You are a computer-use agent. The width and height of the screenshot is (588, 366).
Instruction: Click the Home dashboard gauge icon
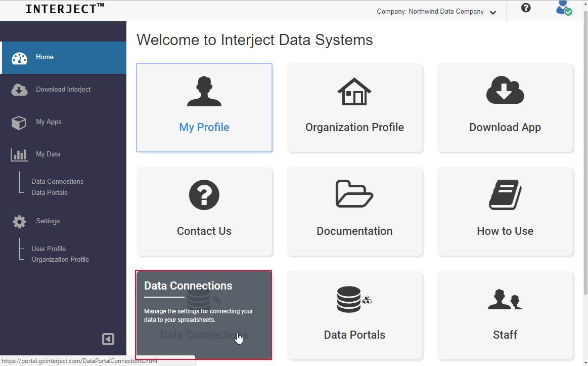pos(20,58)
